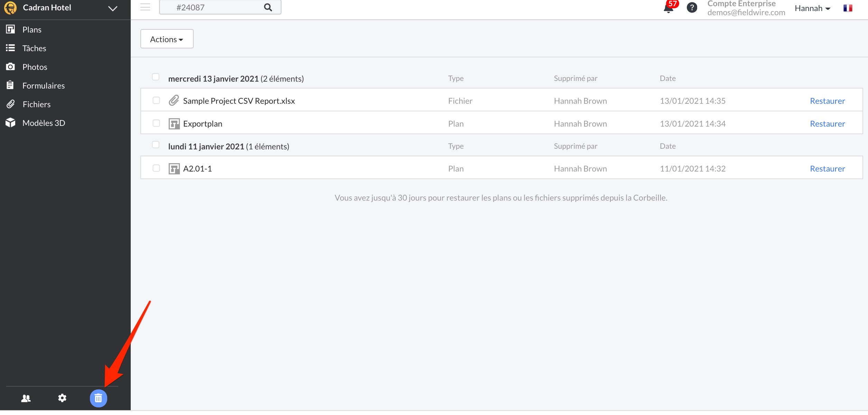The width and height of the screenshot is (868, 415).
Task: Click Plan type in Exportplan row
Action: pos(456,124)
